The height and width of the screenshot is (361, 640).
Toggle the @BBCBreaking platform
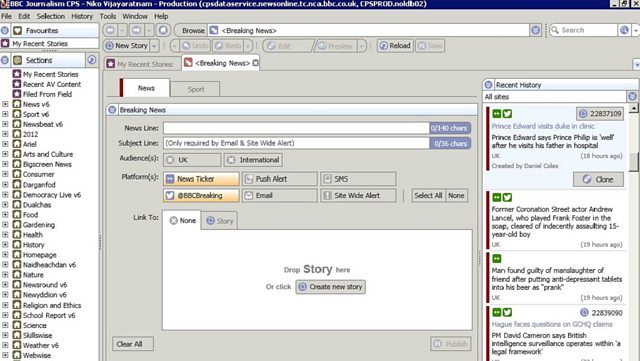(x=201, y=196)
